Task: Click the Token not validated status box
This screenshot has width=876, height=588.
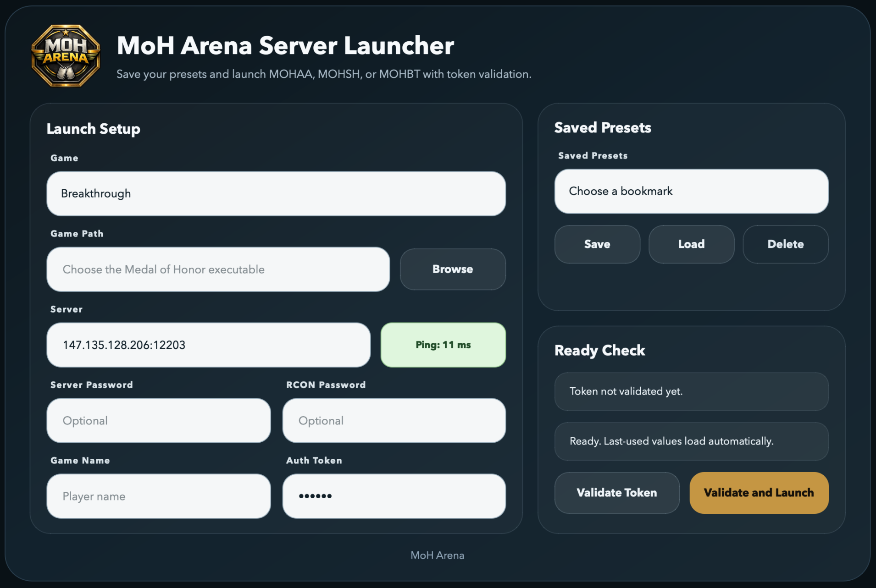Action: 691,391
